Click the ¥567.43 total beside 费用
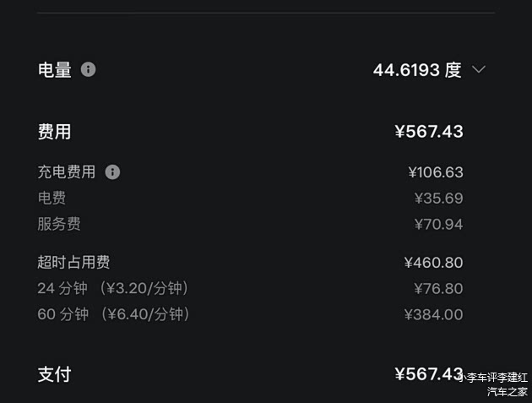The height and width of the screenshot is (403, 532). pos(428,132)
